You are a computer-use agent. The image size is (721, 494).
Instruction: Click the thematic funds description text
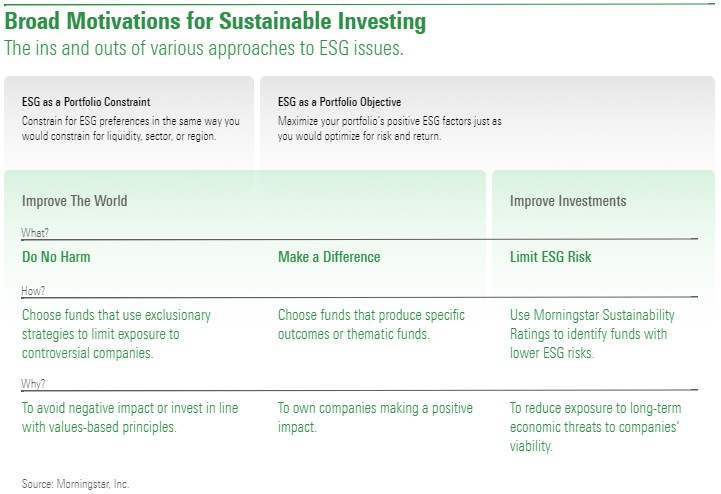371,324
